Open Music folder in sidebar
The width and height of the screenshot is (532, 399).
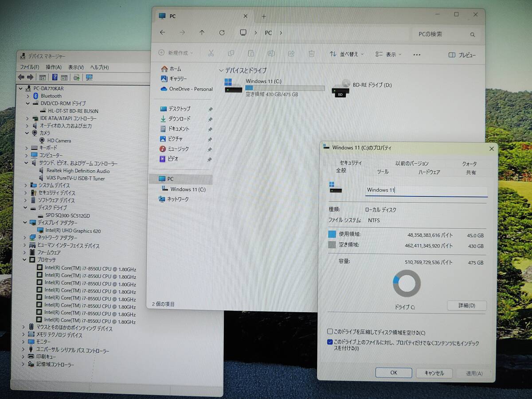click(174, 149)
